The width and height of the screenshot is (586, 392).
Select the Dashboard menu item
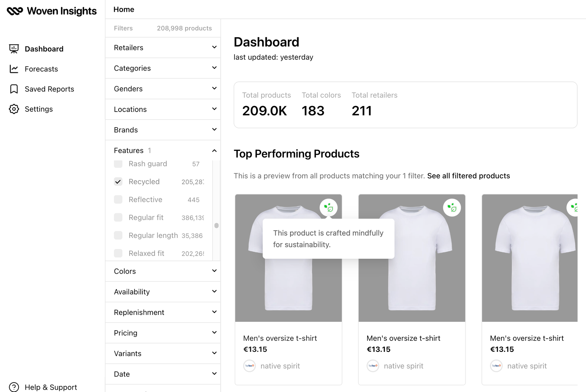click(44, 49)
